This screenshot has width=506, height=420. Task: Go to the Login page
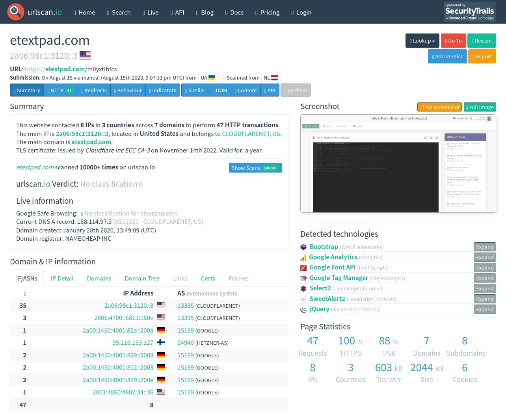click(x=301, y=12)
